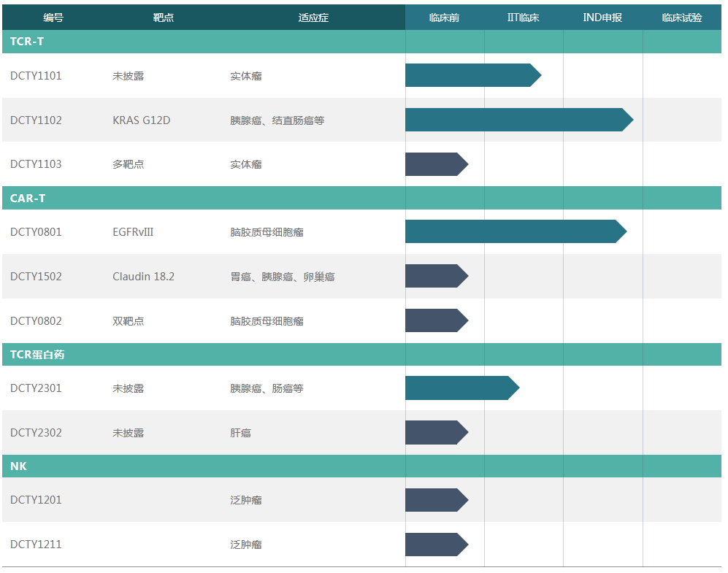This screenshot has height=573, width=728.
Task: Click the DCTY1101 pipeline code
Action: (36, 76)
